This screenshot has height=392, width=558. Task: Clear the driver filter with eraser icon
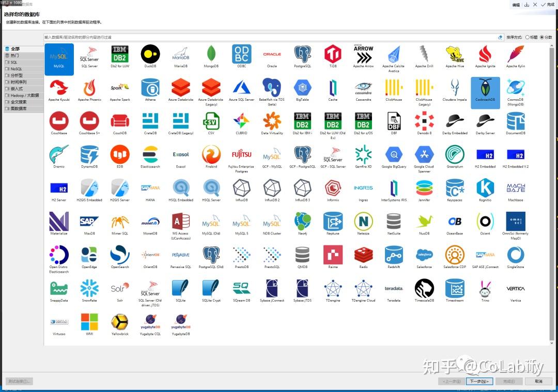500,37
